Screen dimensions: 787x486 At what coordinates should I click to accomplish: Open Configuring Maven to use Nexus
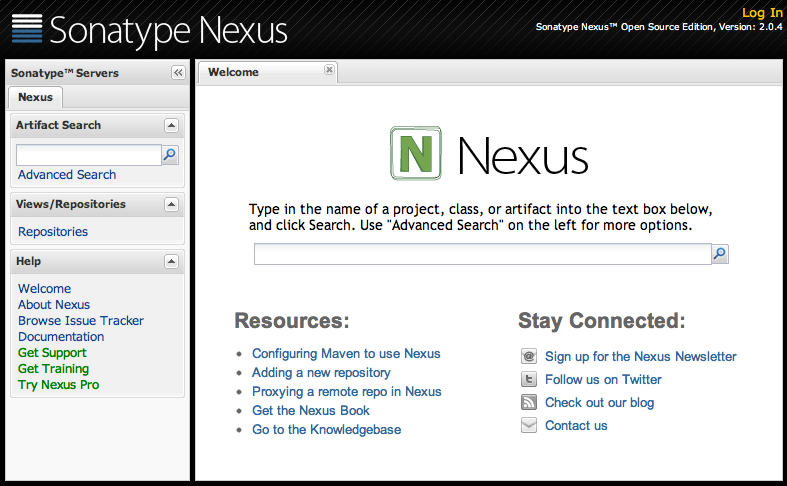click(346, 354)
